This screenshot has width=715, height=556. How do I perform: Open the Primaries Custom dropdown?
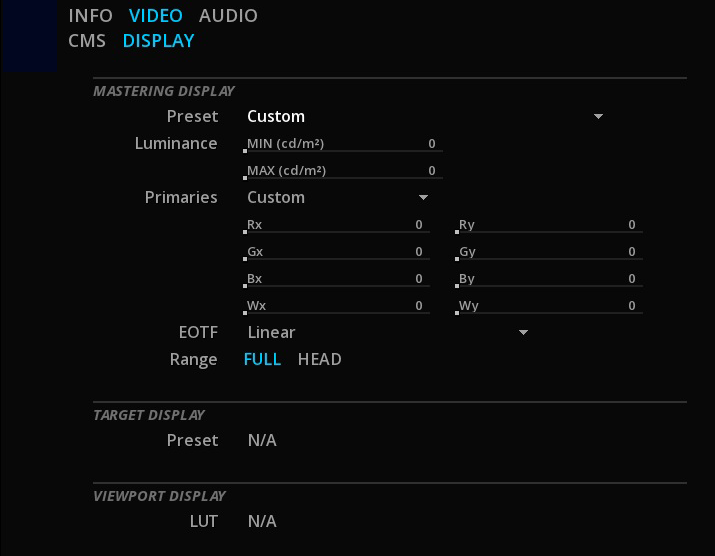pyautogui.click(x=337, y=197)
